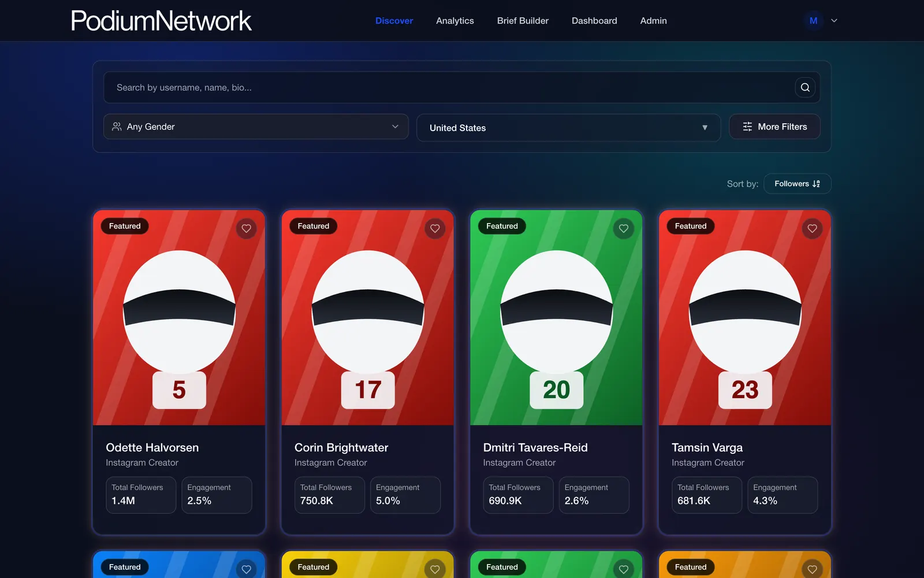Click the Odette Halvorsen name
This screenshot has width=924, height=578.
tap(152, 447)
